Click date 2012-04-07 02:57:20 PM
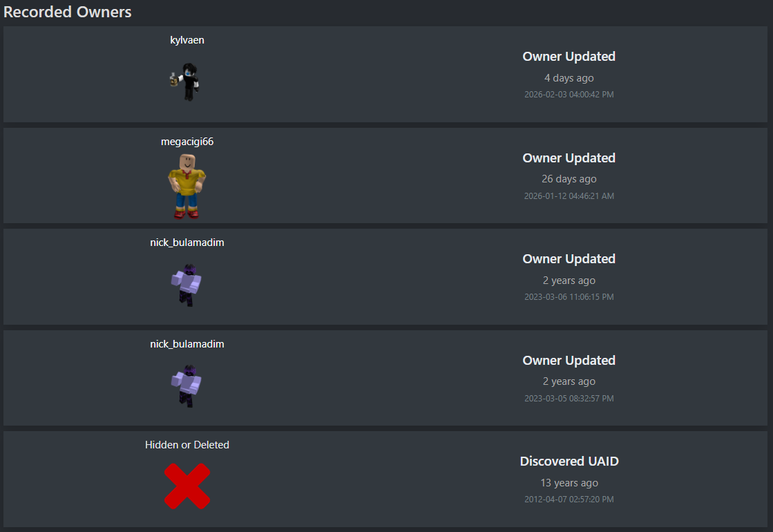Image resolution: width=773 pixels, height=532 pixels. pos(569,500)
